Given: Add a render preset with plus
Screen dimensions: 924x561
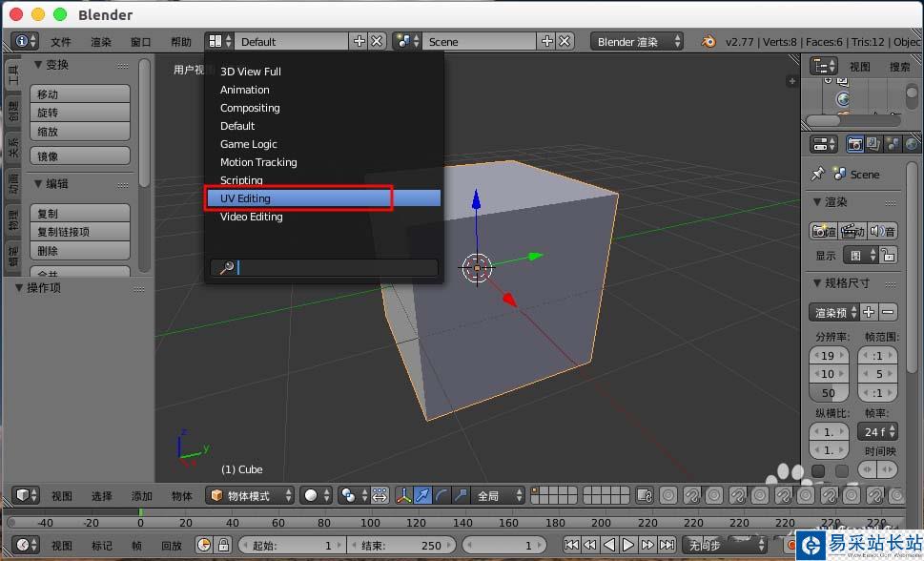Looking at the screenshot, I should click(x=869, y=312).
